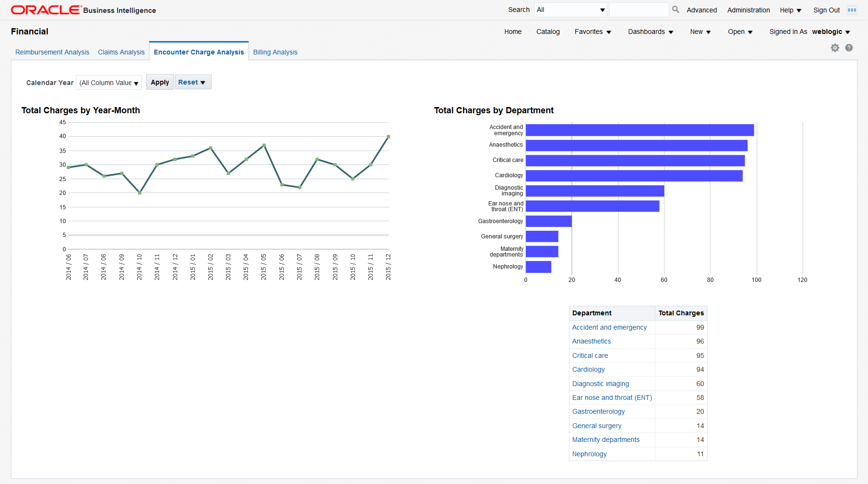Open the Calendar Year prompt dropdown
The image size is (868, 484).
[x=109, y=83]
